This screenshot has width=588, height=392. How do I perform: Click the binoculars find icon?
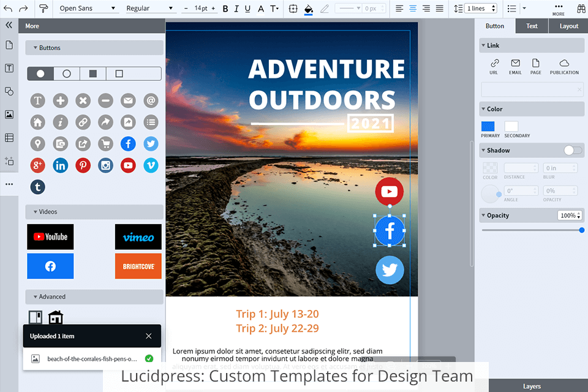(581, 9)
